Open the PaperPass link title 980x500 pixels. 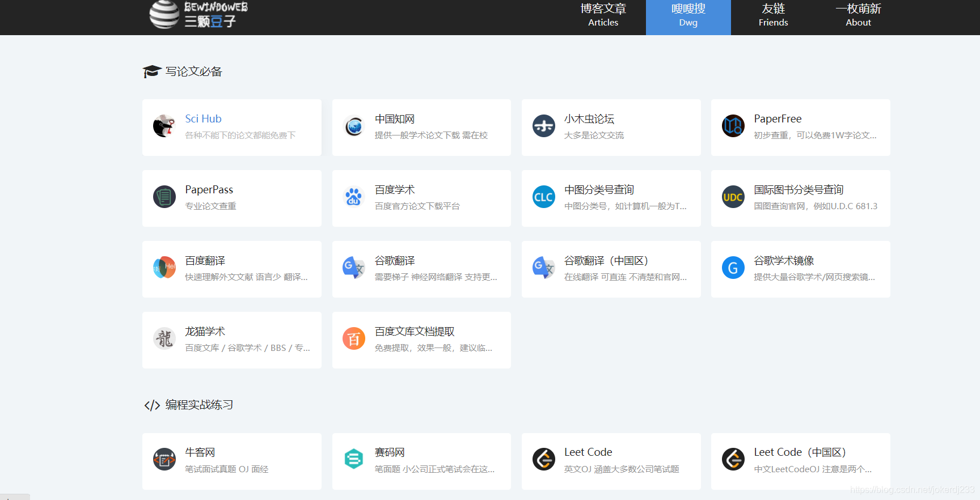[x=209, y=189]
